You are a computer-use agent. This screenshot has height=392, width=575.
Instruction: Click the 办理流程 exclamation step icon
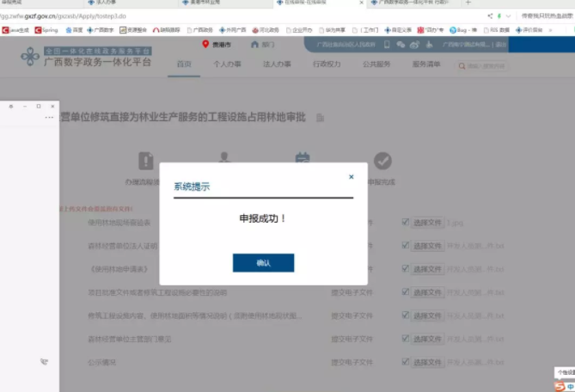tap(146, 162)
